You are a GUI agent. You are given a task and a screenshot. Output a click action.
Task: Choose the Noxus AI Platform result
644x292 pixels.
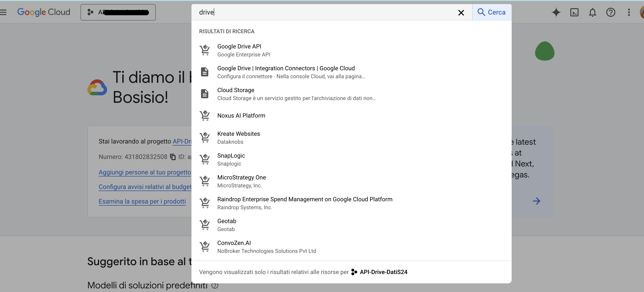tap(241, 116)
